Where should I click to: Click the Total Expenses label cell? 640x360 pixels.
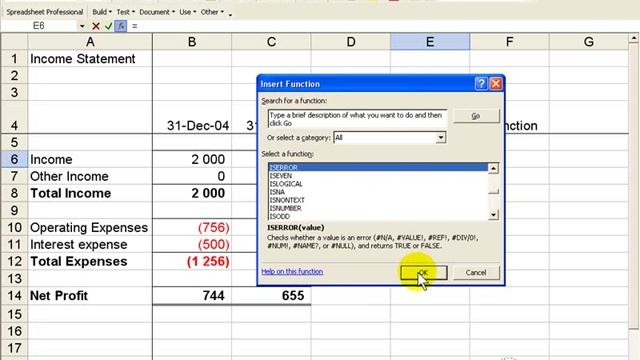point(90,261)
